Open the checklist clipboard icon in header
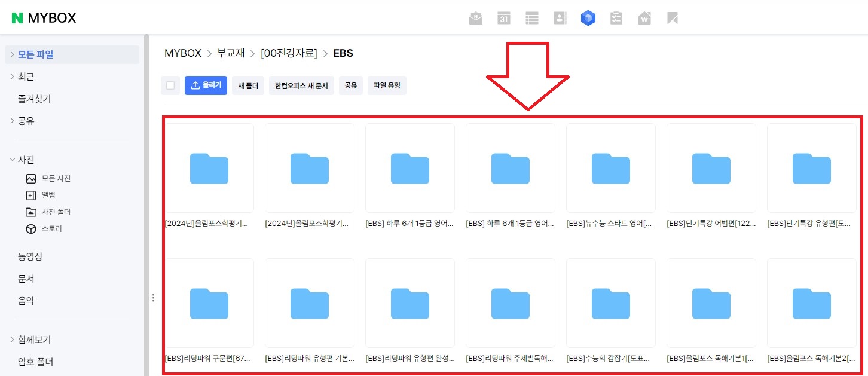 pos(616,19)
